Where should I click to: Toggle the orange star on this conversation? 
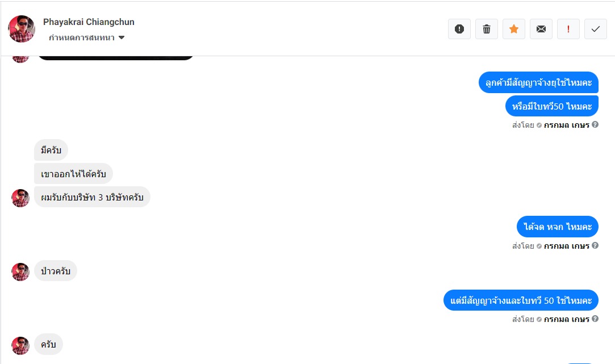point(514,29)
